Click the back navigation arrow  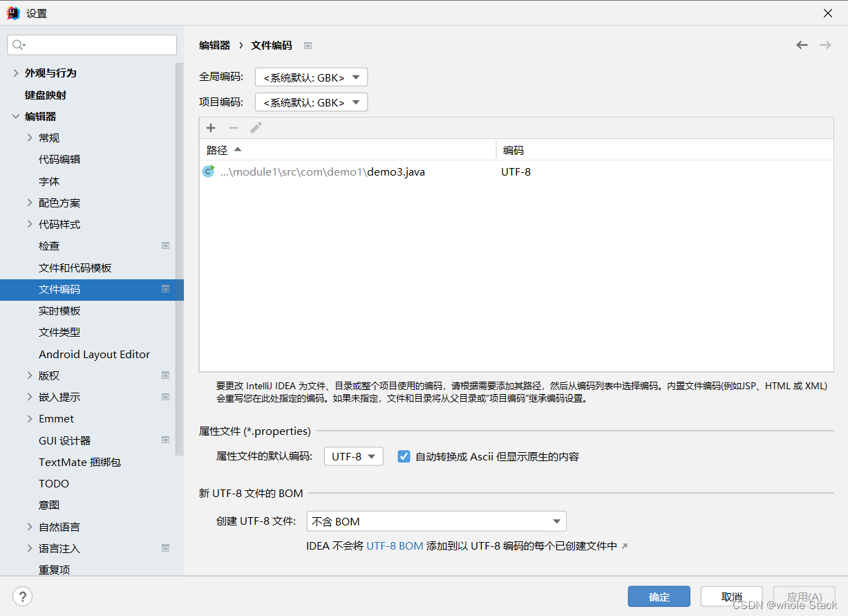(x=802, y=45)
